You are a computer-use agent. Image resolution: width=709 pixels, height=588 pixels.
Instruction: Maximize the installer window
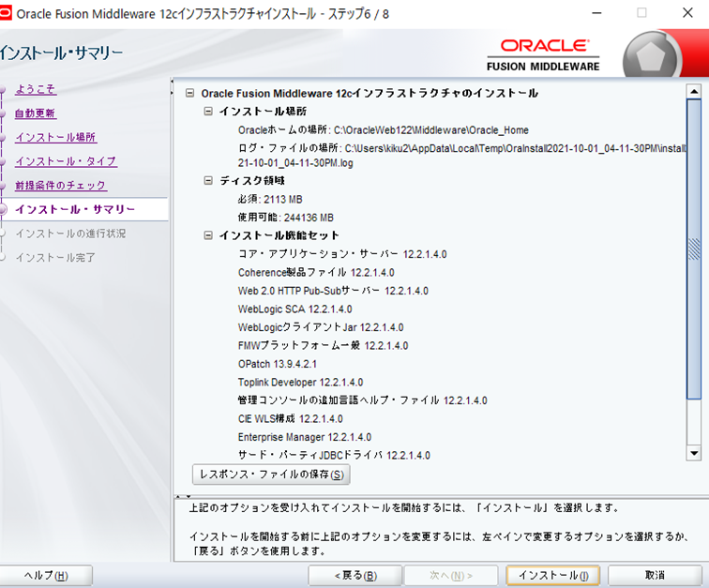click(x=642, y=13)
